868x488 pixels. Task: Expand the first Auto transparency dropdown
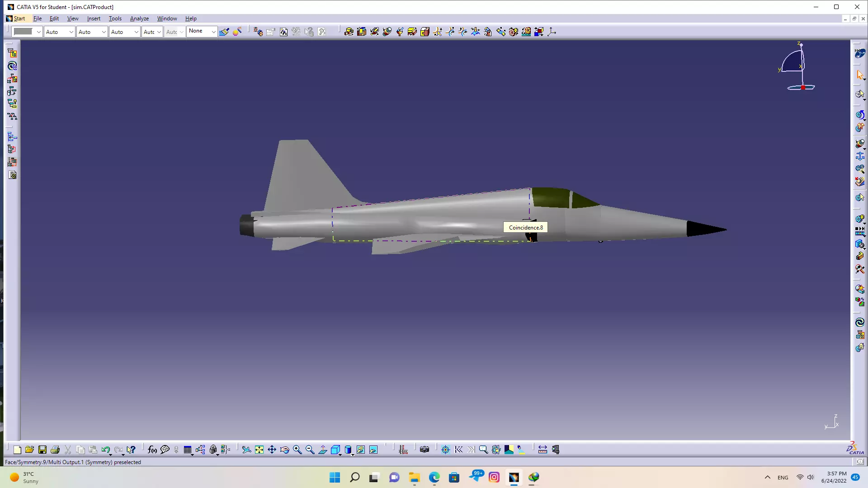71,32
